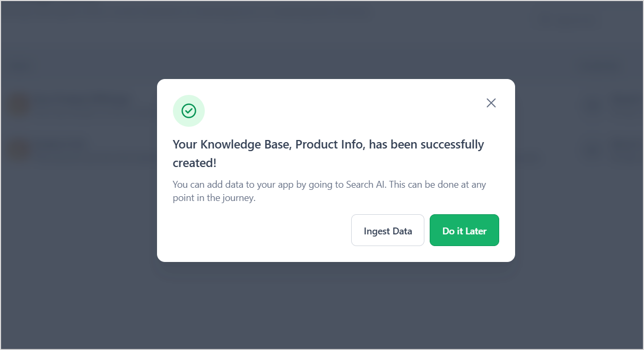
Task: Click the green circular success checkmark icon
Action: [188, 110]
